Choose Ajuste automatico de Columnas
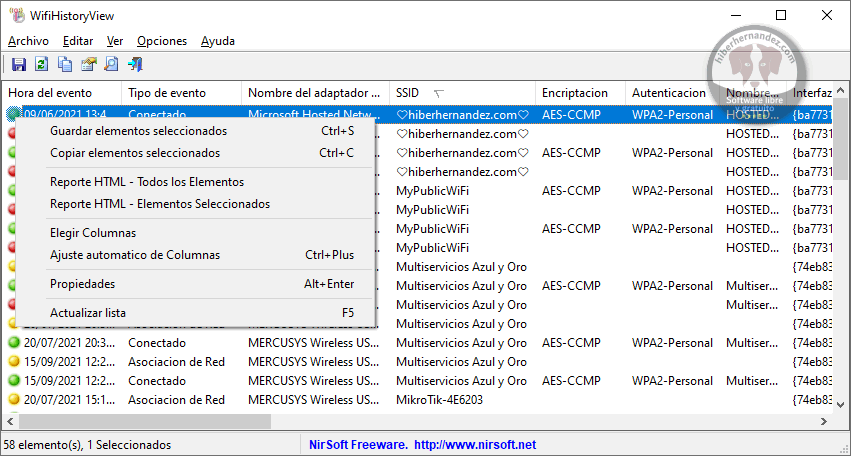Image resolution: width=851 pixels, height=456 pixels. 195,255
